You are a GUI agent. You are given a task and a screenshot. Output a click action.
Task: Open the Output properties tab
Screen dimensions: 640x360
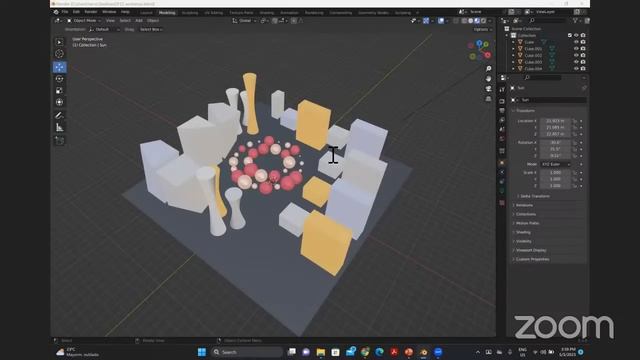(502, 111)
